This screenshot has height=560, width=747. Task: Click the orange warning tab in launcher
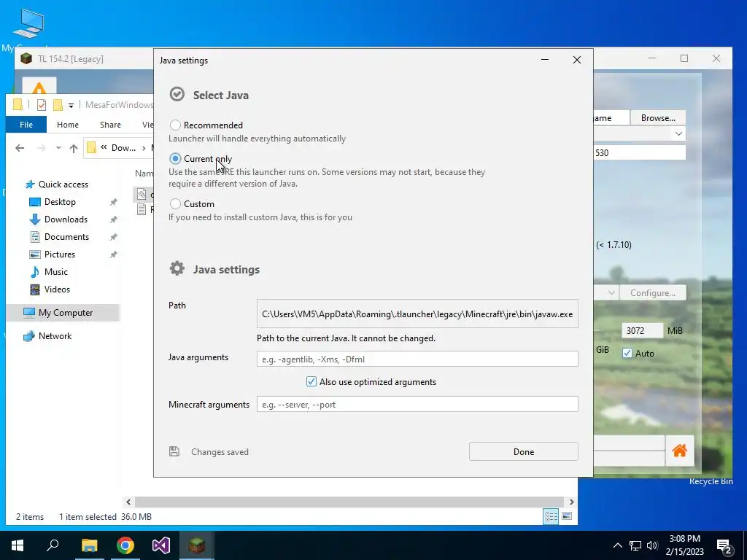[x=39, y=87]
